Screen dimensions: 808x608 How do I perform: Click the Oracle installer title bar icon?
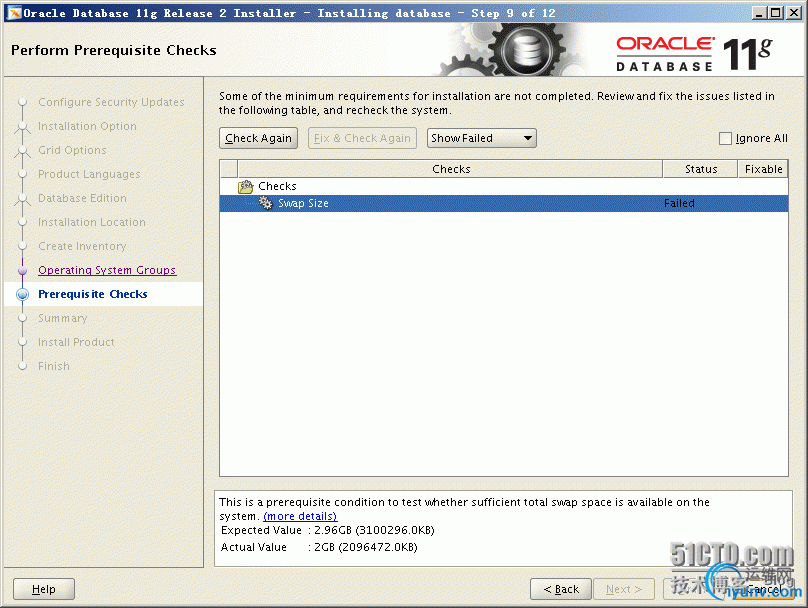(14, 13)
